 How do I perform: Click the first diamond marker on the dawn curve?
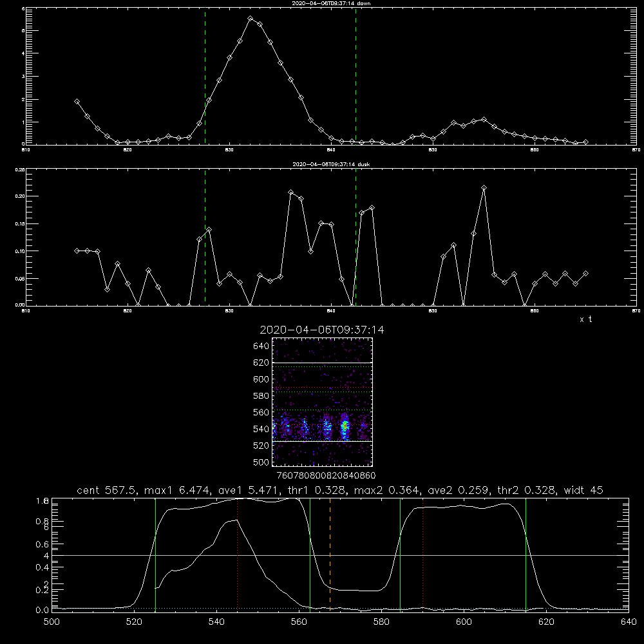(77, 102)
